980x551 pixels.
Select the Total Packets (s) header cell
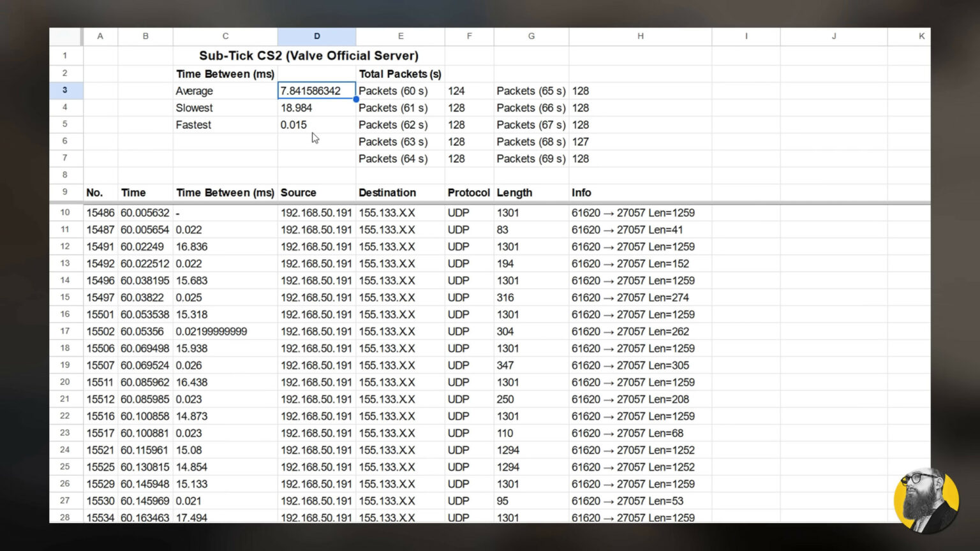coord(400,74)
